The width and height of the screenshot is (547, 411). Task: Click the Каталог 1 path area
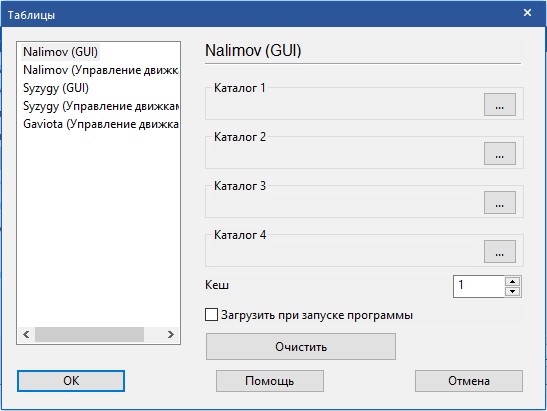pyautogui.click(x=345, y=105)
